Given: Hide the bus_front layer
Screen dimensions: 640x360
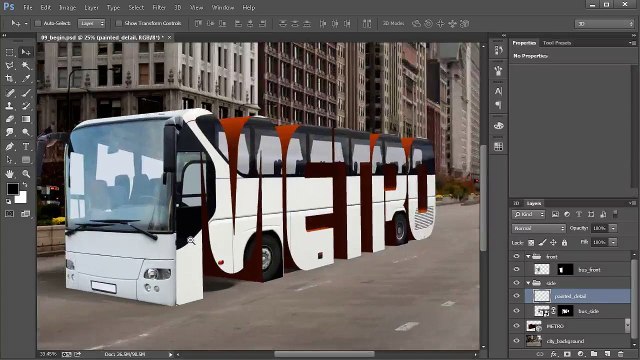Looking at the screenshot, I should pyautogui.click(x=516, y=269).
